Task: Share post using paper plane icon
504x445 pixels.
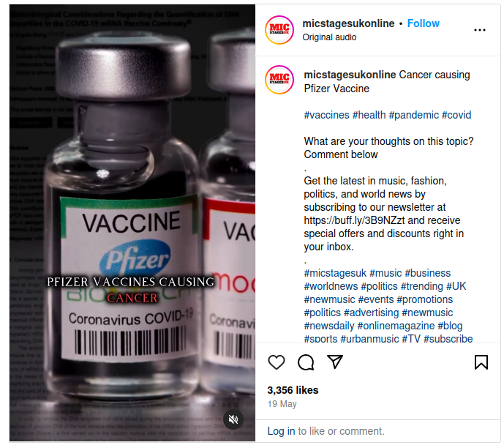Action: pos(334,362)
